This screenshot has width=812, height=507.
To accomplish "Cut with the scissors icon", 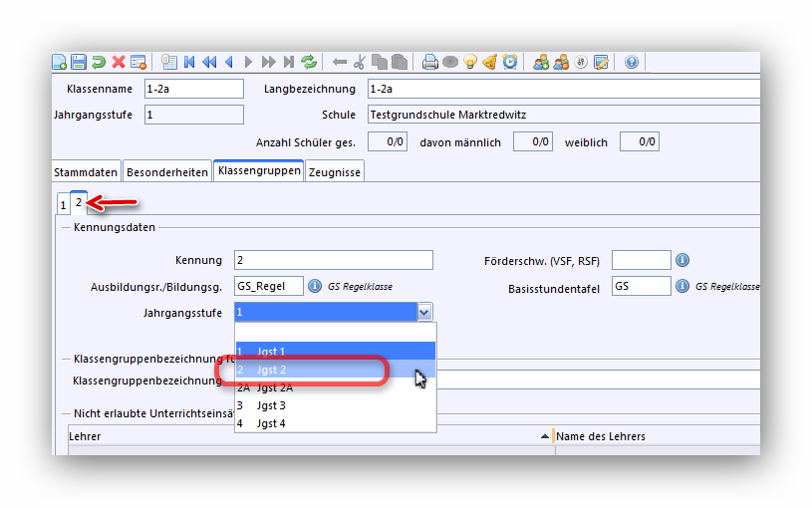I will (360, 62).
